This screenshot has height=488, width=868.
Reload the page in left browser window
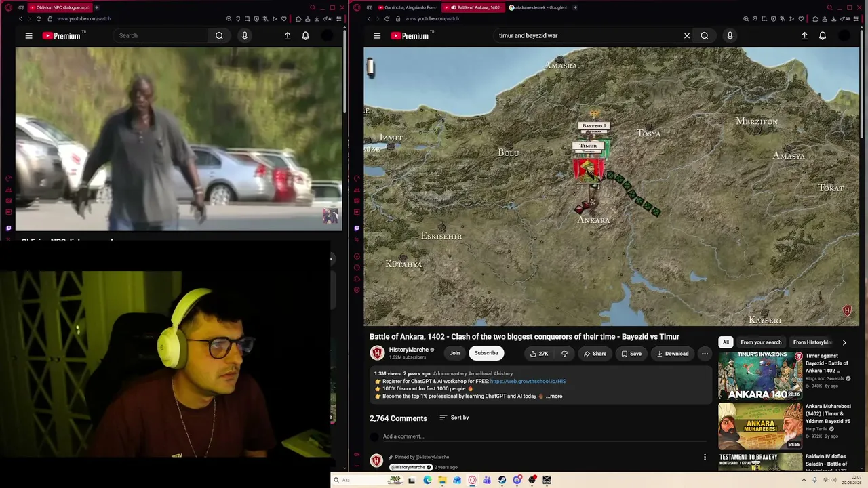39,19
